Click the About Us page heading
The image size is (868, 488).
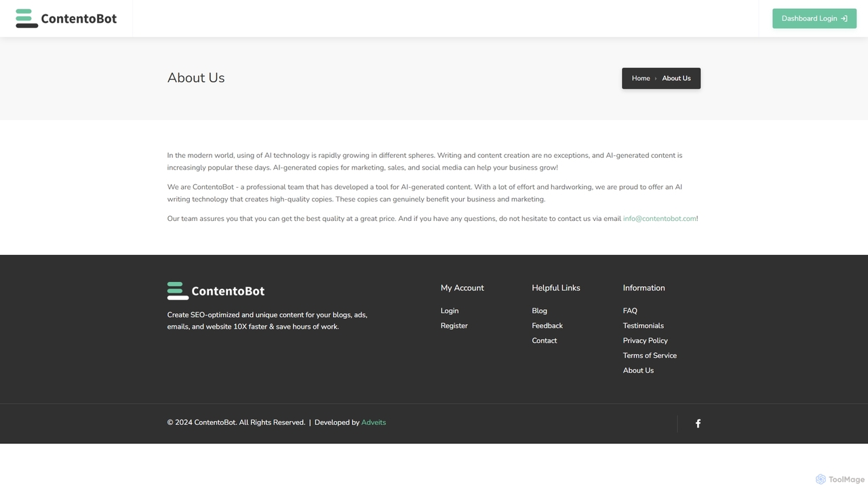pyautogui.click(x=196, y=78)
